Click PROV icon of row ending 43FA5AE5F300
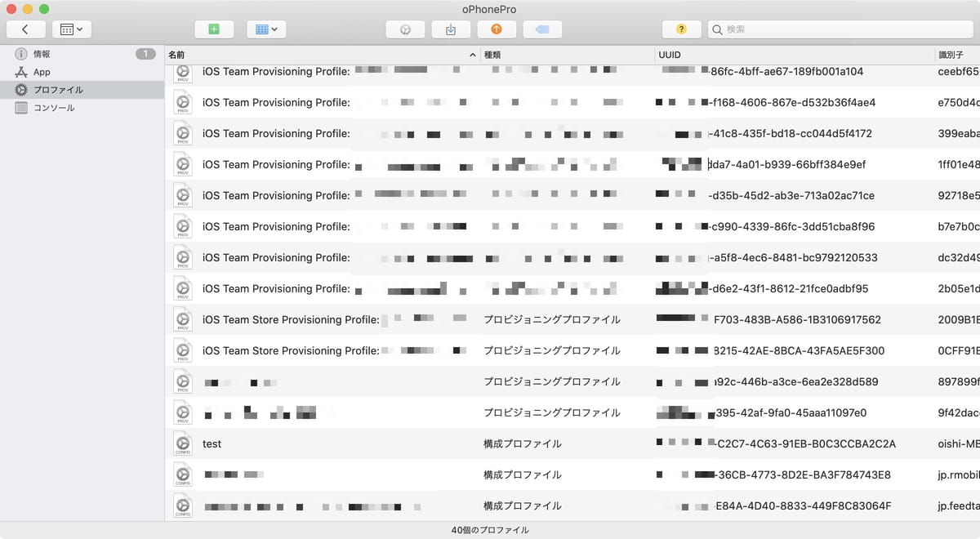Image resolution: width=980 pixels, height=539 pixels. point(183,350)
